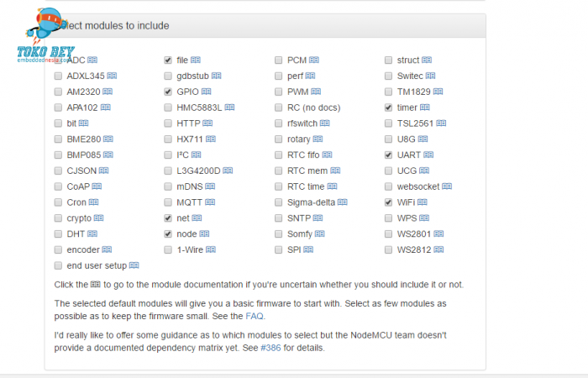
Task: Open the docs icon next to WiFi
Action: [423, 202]
